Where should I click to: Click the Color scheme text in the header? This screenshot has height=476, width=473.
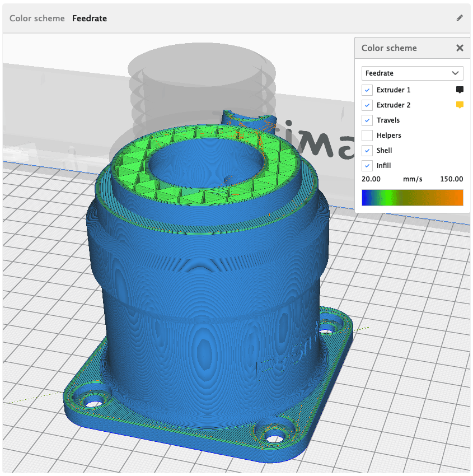37,18
